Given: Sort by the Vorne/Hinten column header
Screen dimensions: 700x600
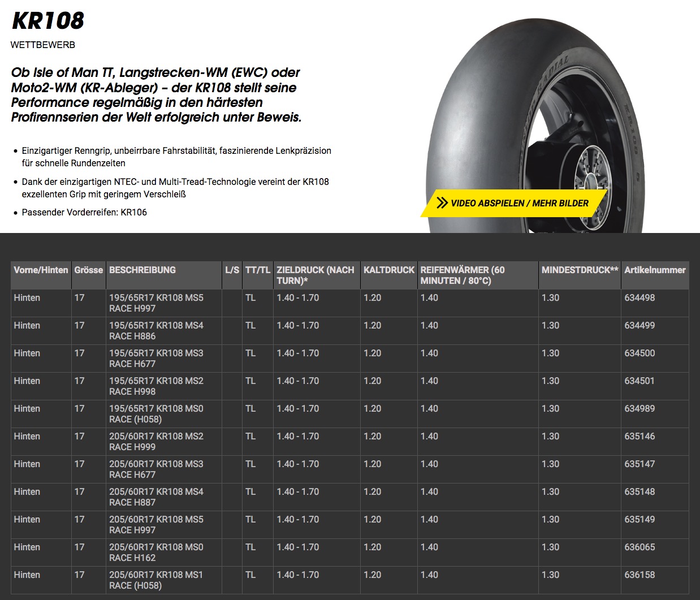Looking at the screenshot, I should click(x=41, y=270).
